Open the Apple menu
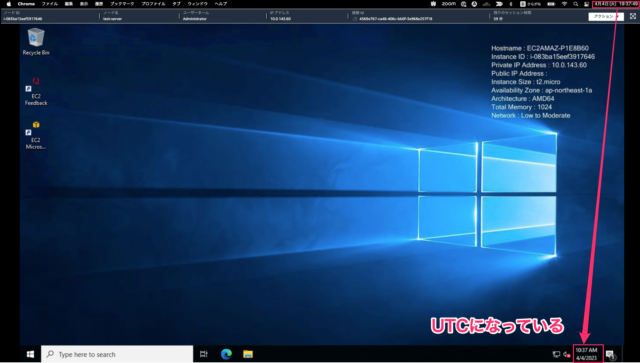640x363 pixels. [9, 4]
